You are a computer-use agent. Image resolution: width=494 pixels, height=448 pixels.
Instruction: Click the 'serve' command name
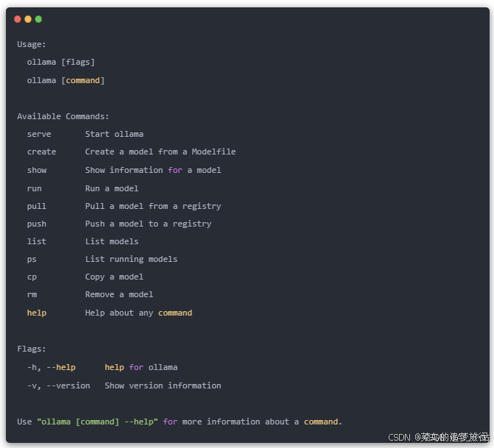[39, 135]
